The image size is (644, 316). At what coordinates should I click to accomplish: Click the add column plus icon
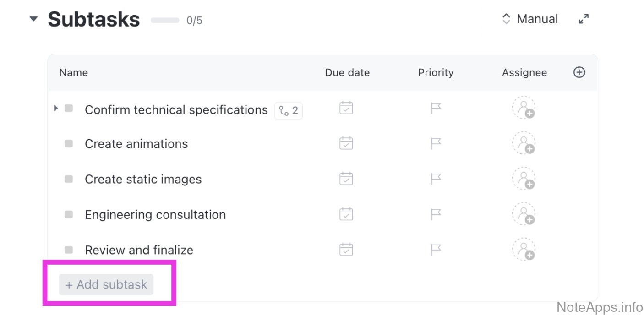pos(579,72)
